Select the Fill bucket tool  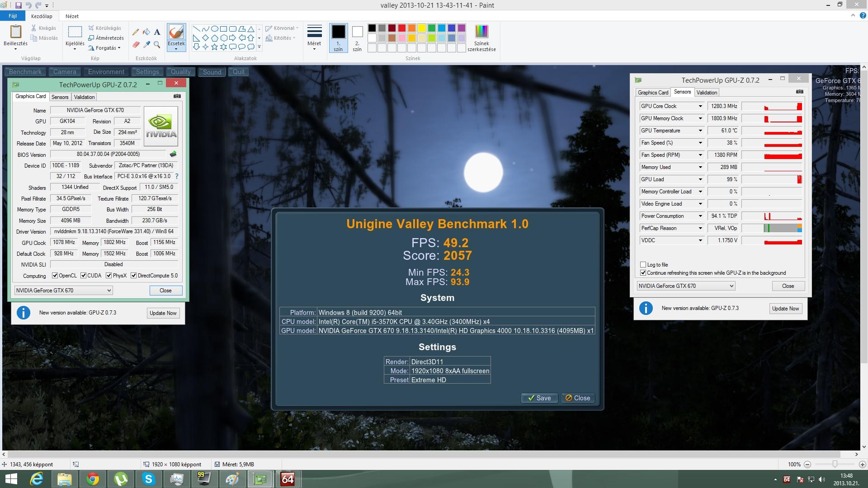pyautogui.click(x=146, y=32)
